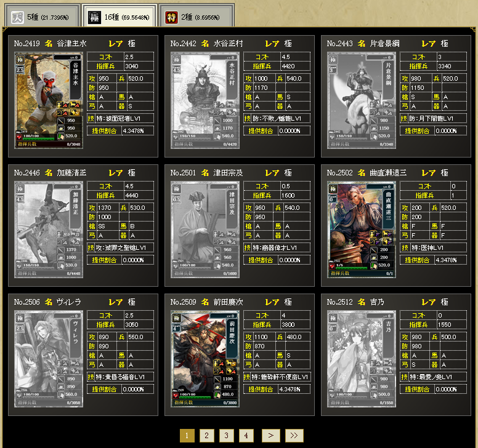This screenshot has width=478, height=448.
Task: Click the title name 加藤清正 of No.2446
Action: 71,173
